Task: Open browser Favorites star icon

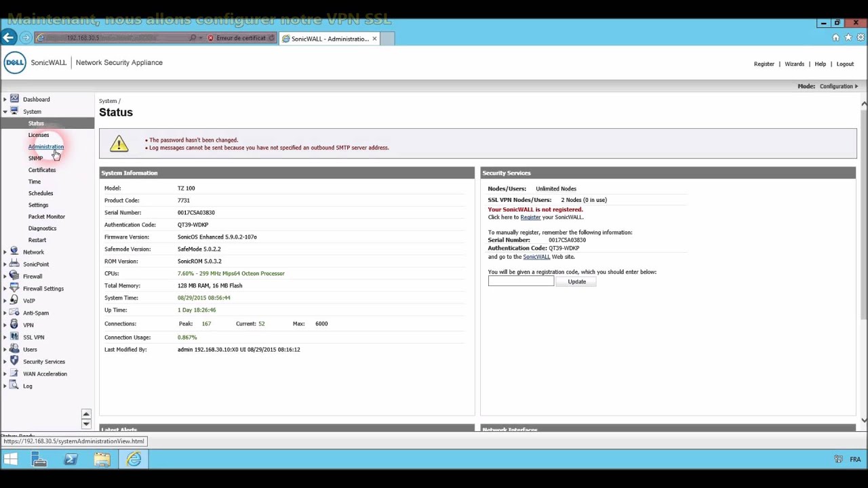Action: pos(848,38)
